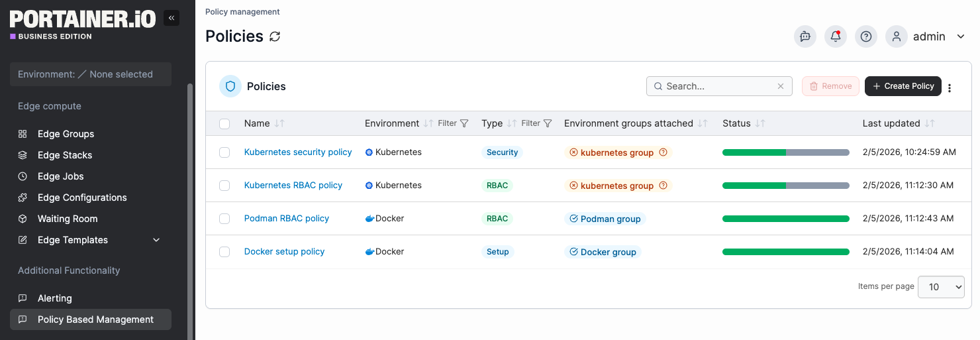Viewport: 980px width, 340px height.
Task: Check the Kubernetes security policy row checkbox
Action: [x=224, y=152]
